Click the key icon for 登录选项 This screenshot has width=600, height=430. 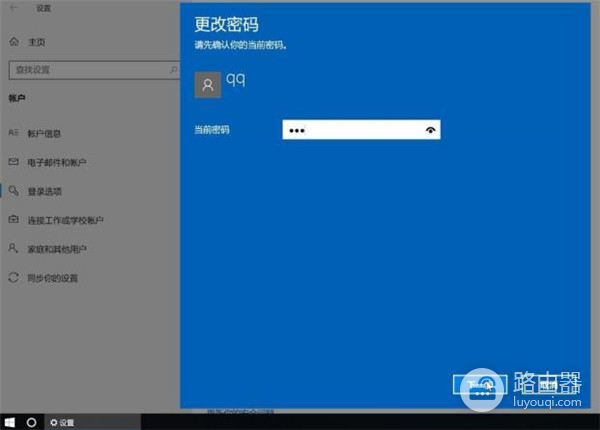[x=14, y=191]
